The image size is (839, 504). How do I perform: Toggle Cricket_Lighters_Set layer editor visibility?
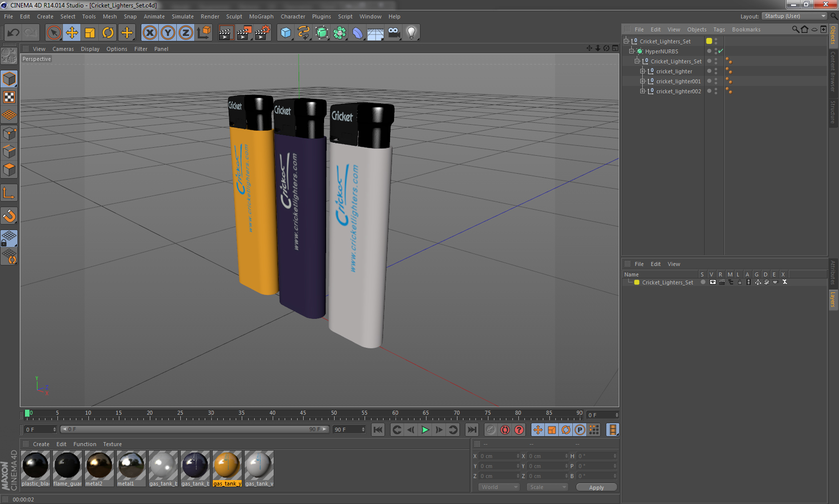[x=713, y=282]
